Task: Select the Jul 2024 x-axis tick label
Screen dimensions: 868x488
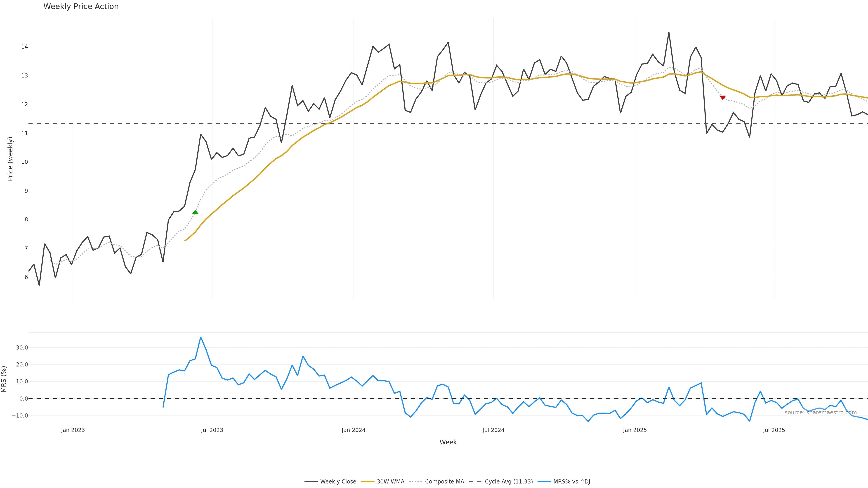Action: point(493,430)
